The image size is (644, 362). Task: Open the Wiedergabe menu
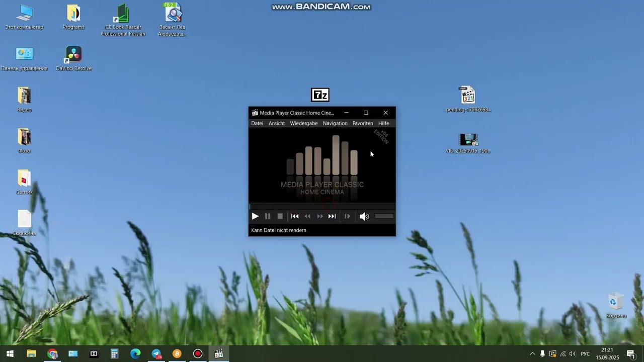click(x=304, y=123)
